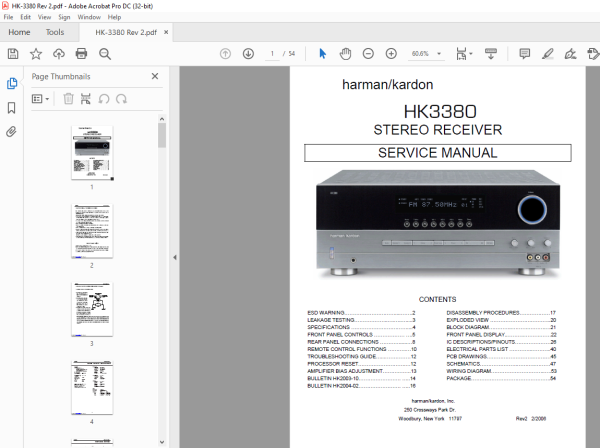Viewport: 600px width, 448px height.
Task: Zoom in with the plus button
Action: (x=391, y=54)
